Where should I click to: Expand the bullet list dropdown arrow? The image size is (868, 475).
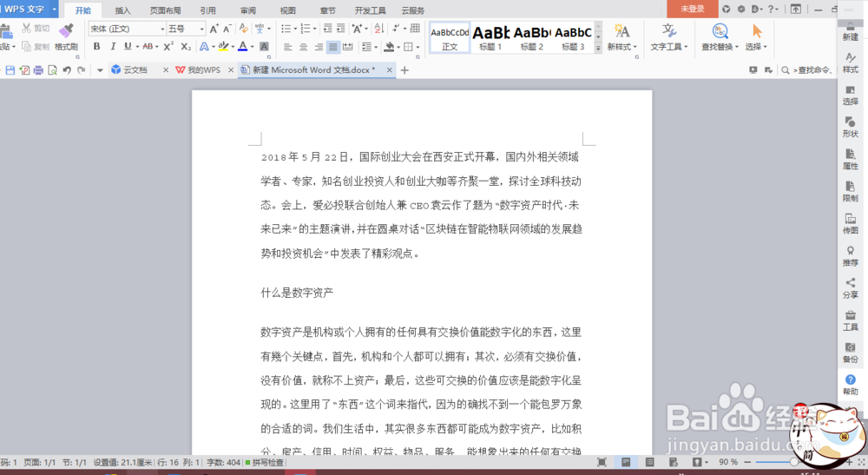(295, 30)
